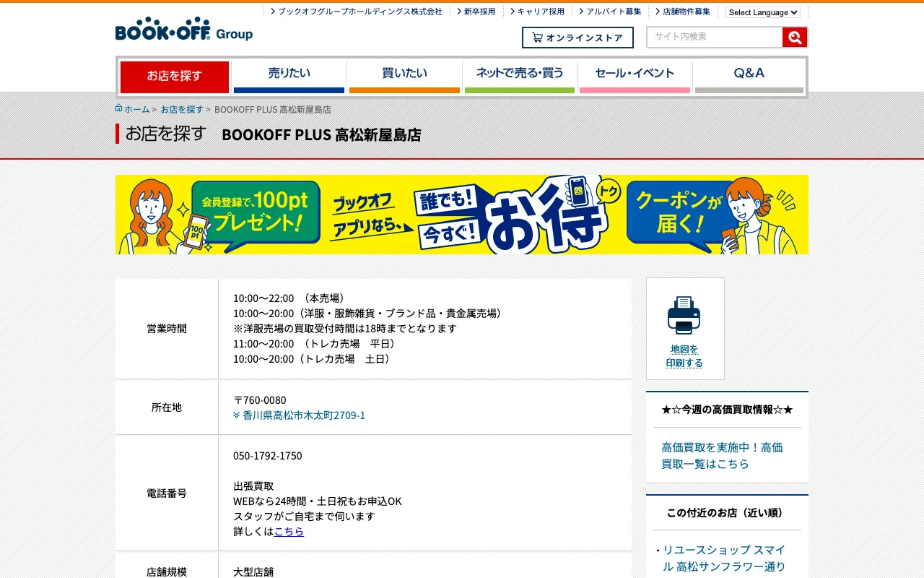Click the オンラインストア button
Screen dimensions: 924x578
(x=577, y=38)
